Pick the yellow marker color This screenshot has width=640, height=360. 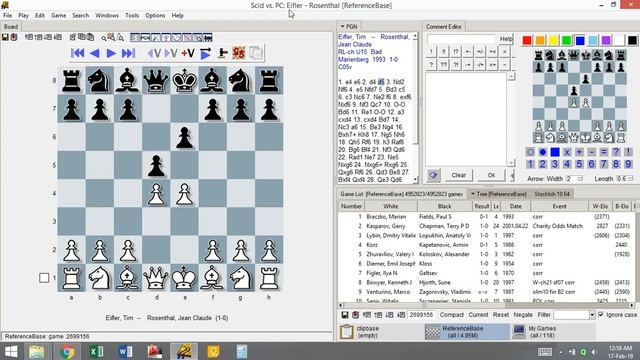[553, 40]
